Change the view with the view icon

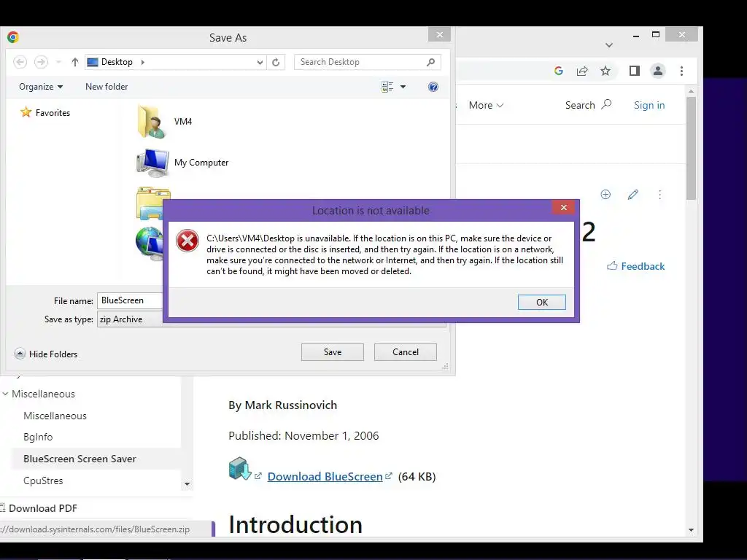tap(387, 87)
